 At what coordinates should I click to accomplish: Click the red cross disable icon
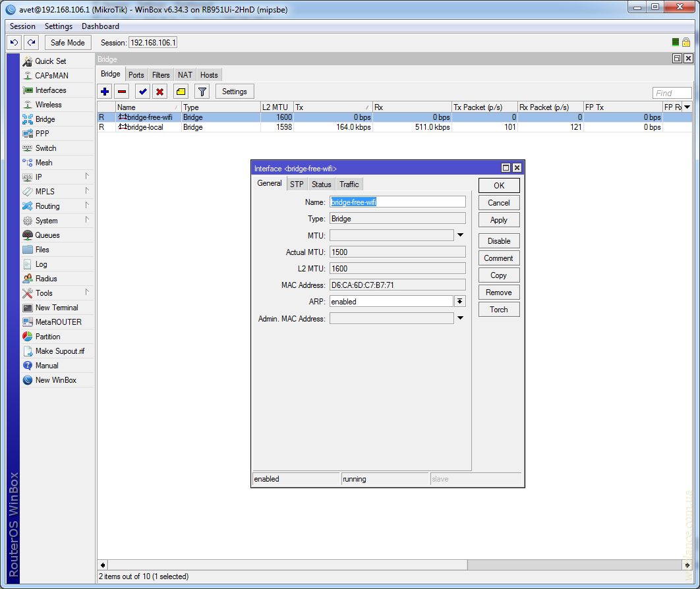pyautogui.click(x=160, y=92)
